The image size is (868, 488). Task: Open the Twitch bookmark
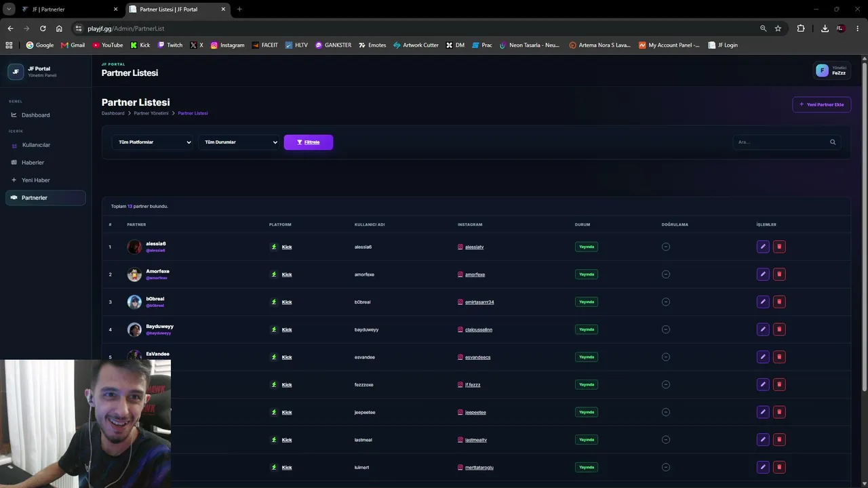[x=170, y=45]
